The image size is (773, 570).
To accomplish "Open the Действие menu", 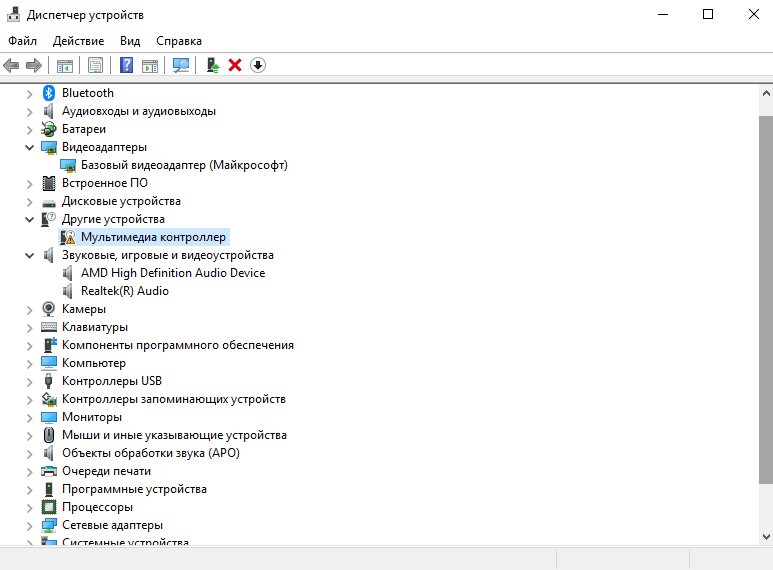I will (x=78, y=41).
